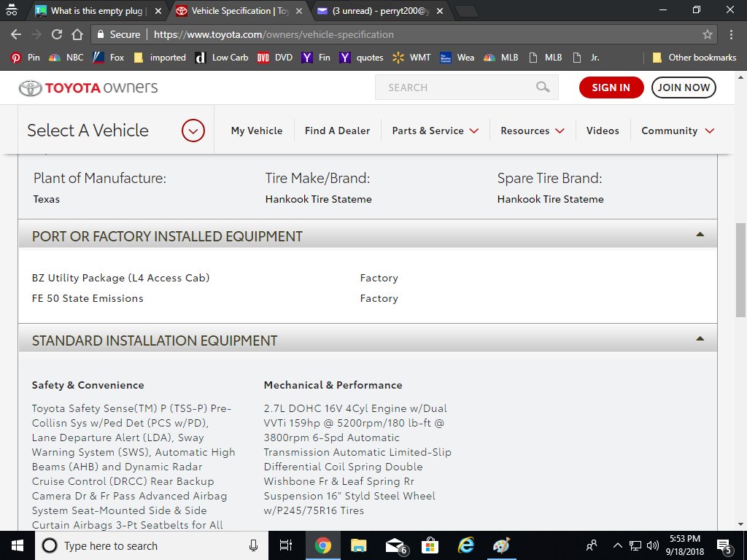This screenshot has height=560, width=747.
Task: Click the network icon in system tray
Action: [635, 545]
